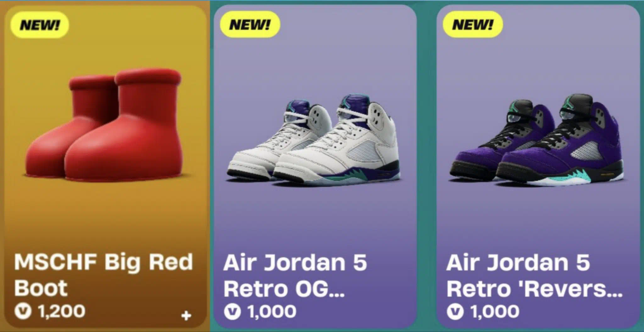Viewport: 644px width, 332px height.
Task: Click the 1,000 price on Retro OG card
Action: click(272, 312)
